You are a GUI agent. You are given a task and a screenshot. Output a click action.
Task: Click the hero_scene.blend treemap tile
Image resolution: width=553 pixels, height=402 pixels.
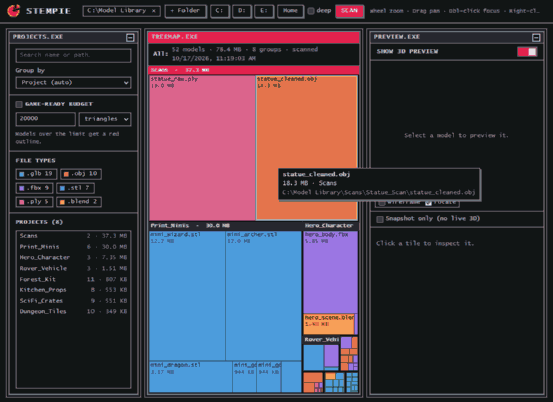(x=329, y=324)
